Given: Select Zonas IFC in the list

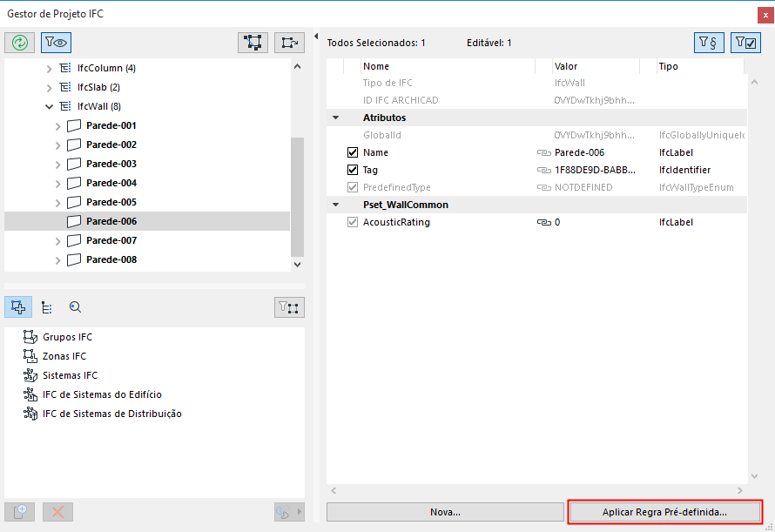Looking at the screenshot, I should tap(64, 356).
